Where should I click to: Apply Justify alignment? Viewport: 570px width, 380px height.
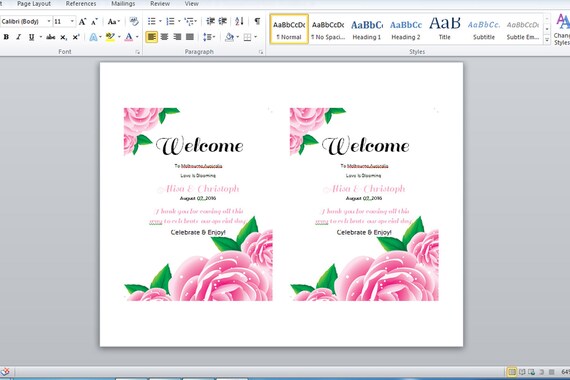[x=190, y=37]
